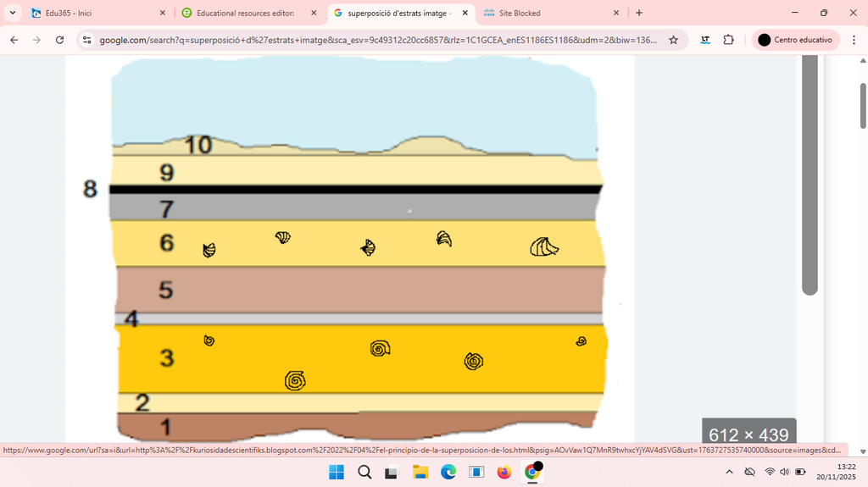View site information icon in address bar

pyautogui.click(x=87, y=40)
